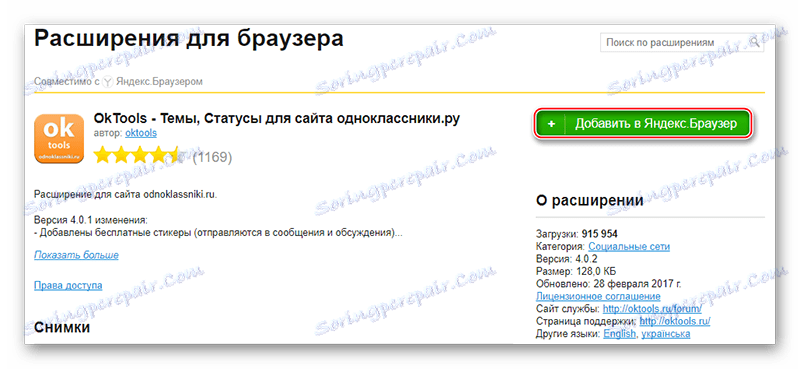The height and width of the screenshot is (369, 800).
Task: Switch language to українська
Action: click(666, 334)
